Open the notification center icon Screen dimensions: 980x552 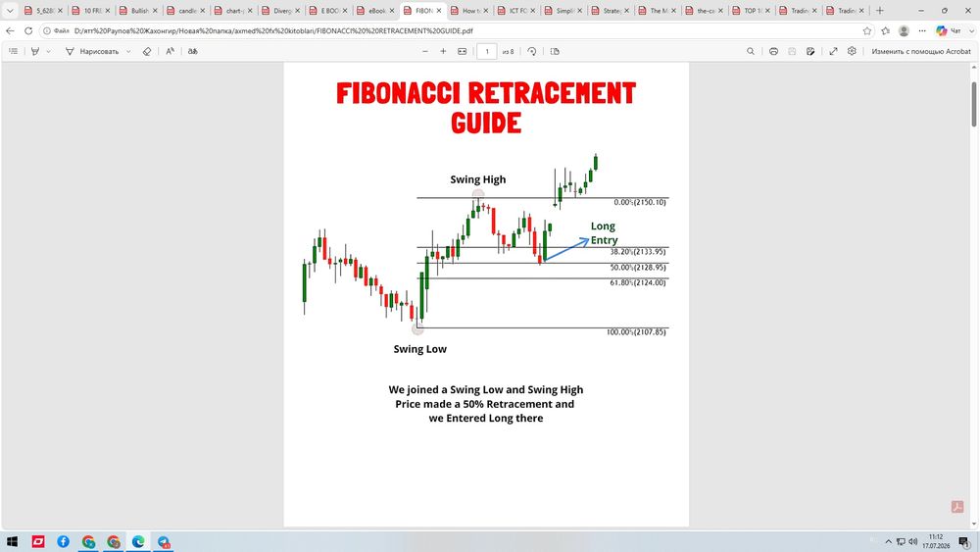[x=964, y=541]
